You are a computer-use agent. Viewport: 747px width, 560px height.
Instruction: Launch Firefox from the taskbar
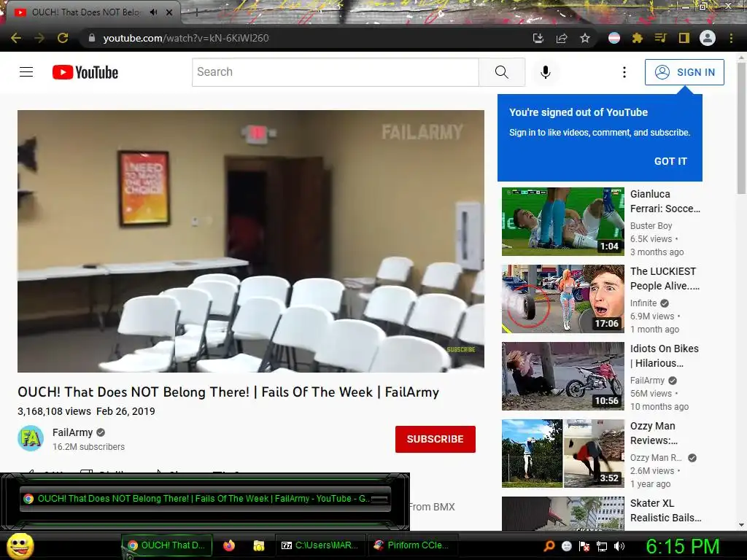[x=229, y=545]
